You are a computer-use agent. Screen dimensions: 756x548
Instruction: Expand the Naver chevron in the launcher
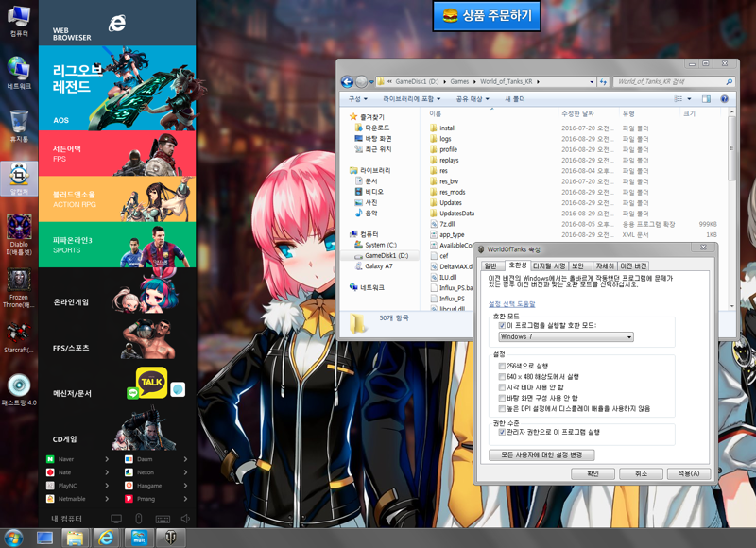107,459
